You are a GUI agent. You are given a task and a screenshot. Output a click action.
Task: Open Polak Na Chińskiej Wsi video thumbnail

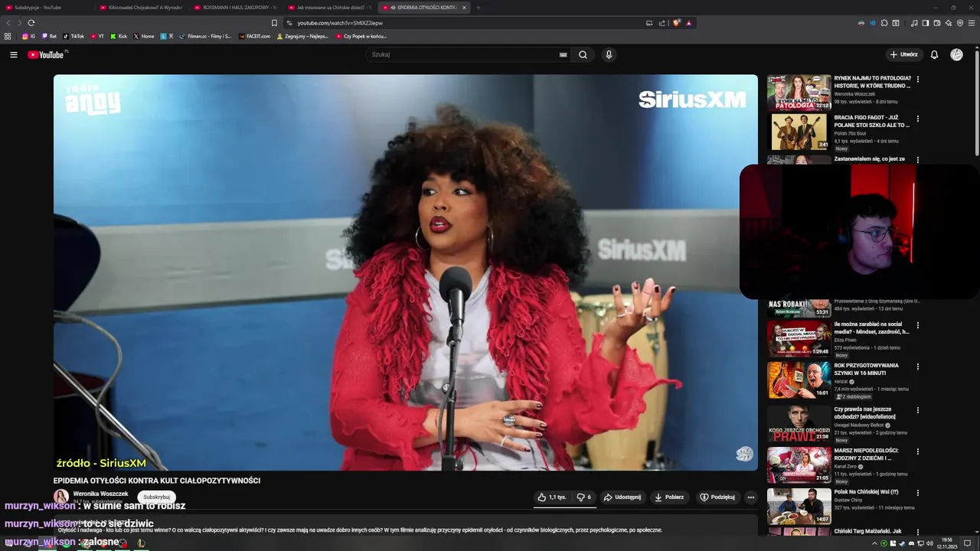tap(799, 505)
